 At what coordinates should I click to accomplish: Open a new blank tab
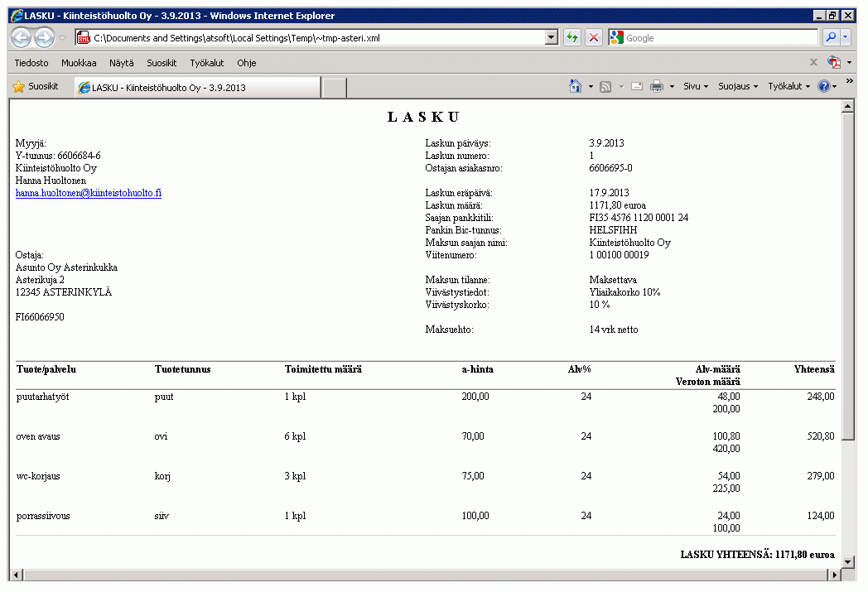[x=334, y=88]
